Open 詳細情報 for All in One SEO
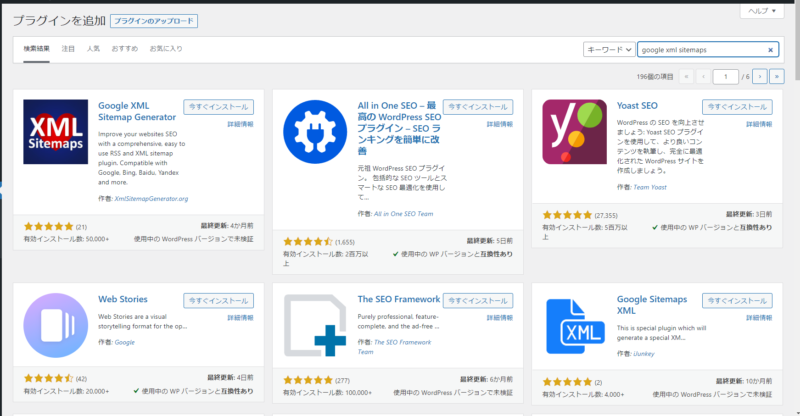This screenshot has height=416, width=800. pos(499,124)
